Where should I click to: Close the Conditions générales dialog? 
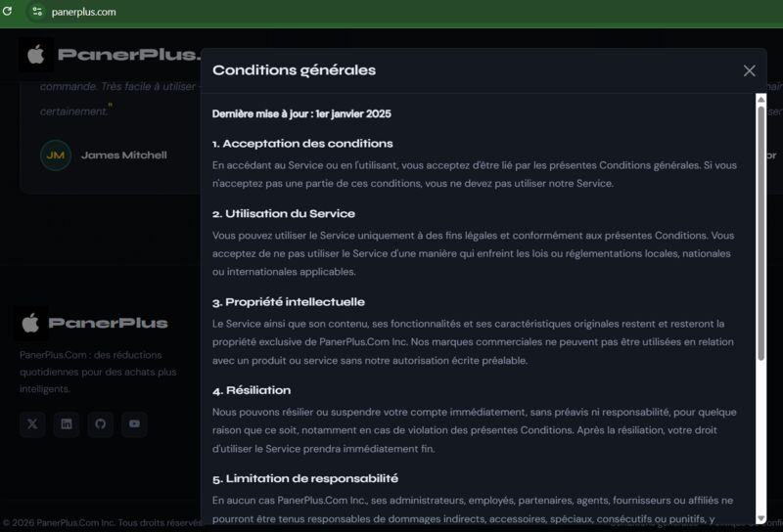749,70
